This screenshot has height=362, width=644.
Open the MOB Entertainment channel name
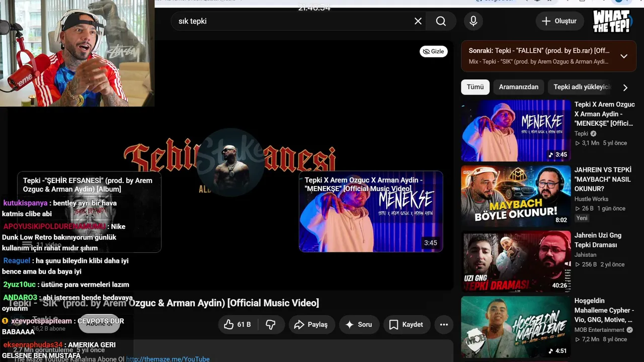(599, 330)
